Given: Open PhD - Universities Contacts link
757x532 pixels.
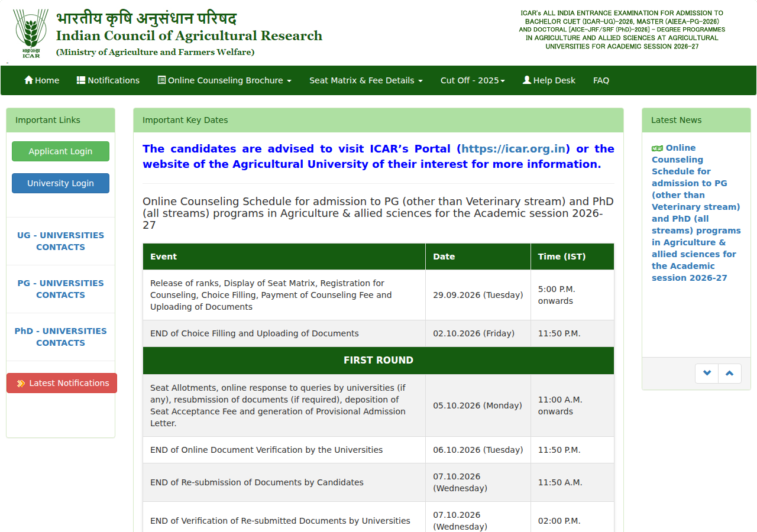Looking at the screenshot, I should [60, 337].
